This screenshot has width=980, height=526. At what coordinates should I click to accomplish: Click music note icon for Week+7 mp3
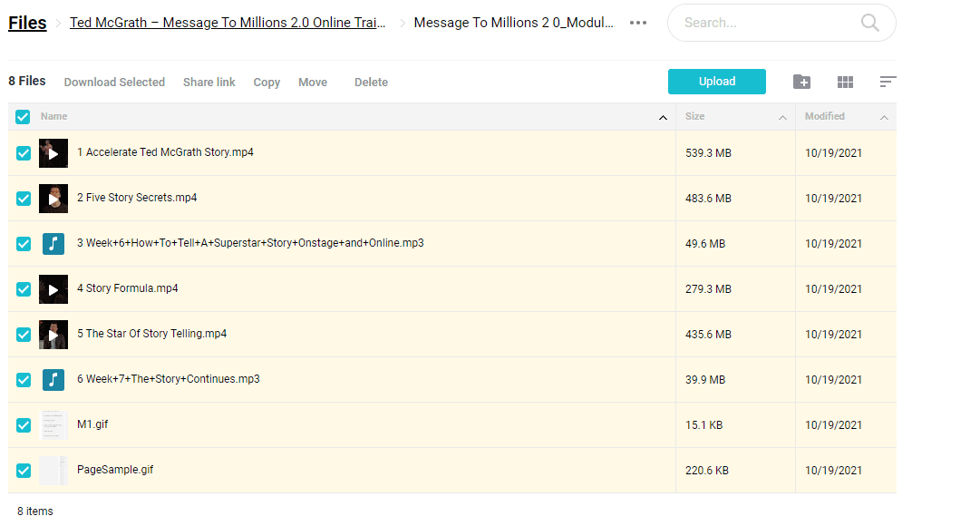click(53, 380)
